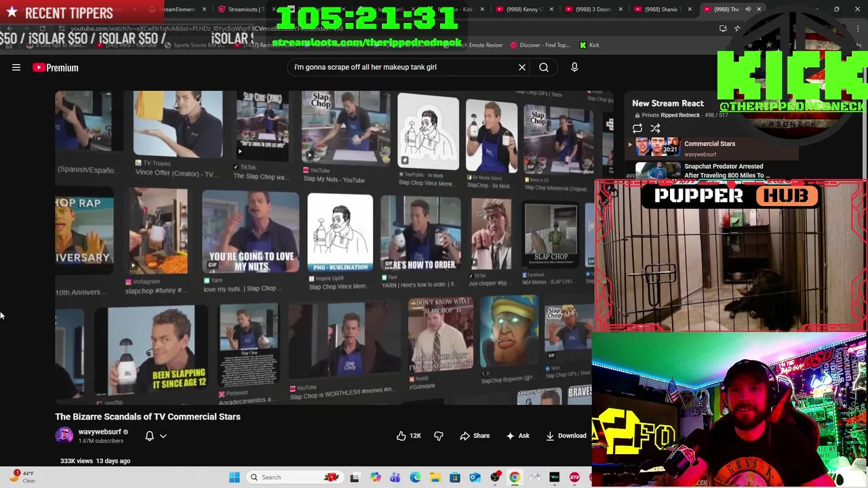
Task: Mute the active YouTube tab audio icon
Action: coord(748,9)
